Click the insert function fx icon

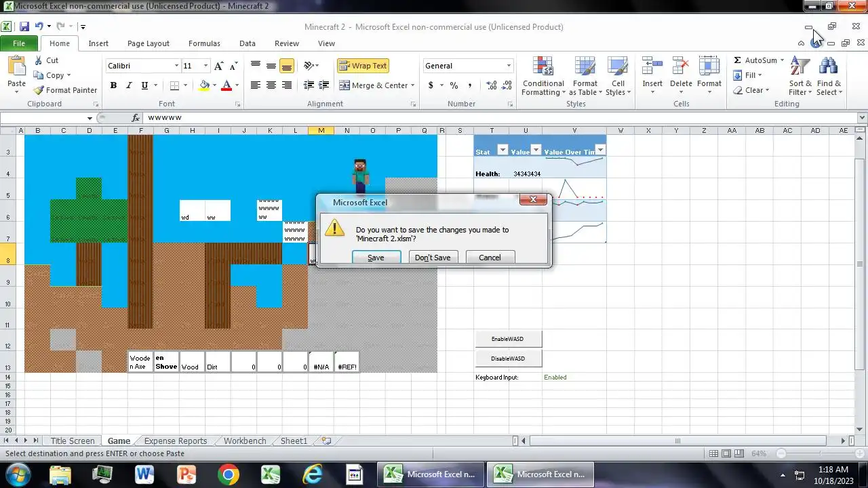coord(136,118)
